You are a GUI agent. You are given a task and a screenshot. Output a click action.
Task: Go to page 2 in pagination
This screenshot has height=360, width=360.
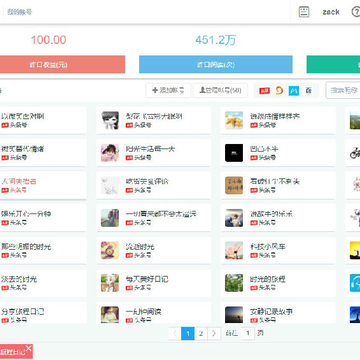pos(201,333)
